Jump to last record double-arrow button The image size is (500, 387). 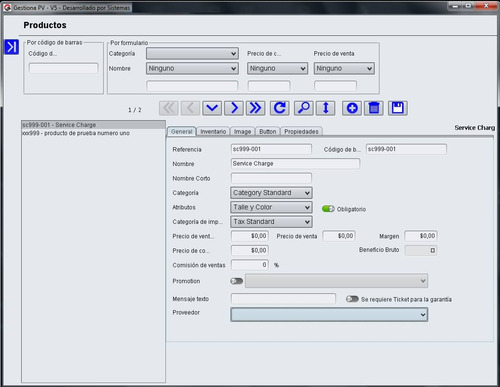tap(256, 108)
